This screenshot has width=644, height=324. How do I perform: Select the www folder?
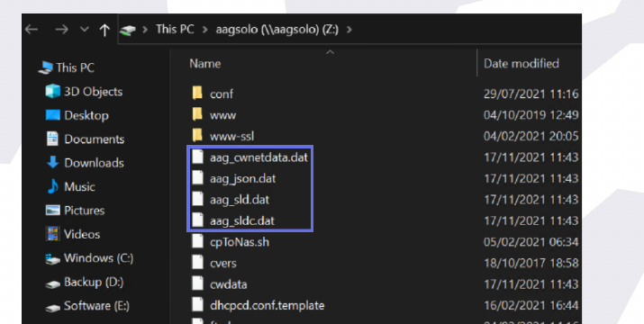click(223, 115)
